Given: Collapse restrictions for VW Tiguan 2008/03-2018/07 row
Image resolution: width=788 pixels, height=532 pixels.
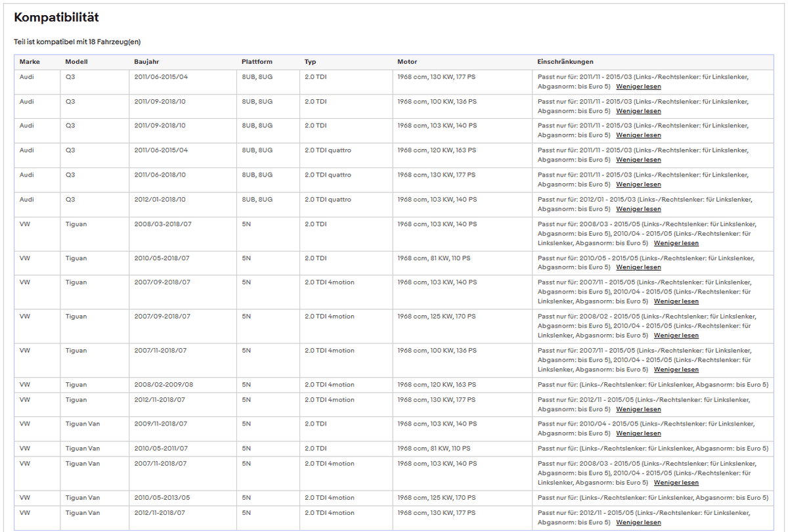Looking at the screenshot, I should tap(676, 243).
